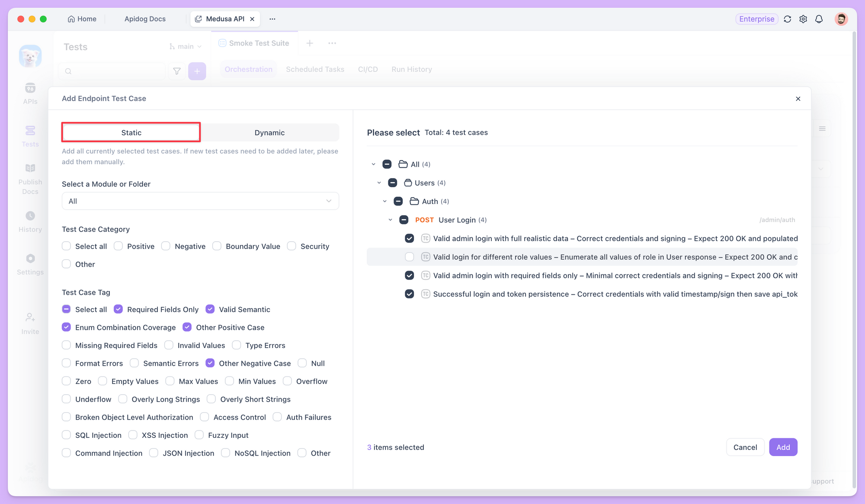865x504 pixels.
Task: Open the Run History tab
Action: (x=411, y=69)
